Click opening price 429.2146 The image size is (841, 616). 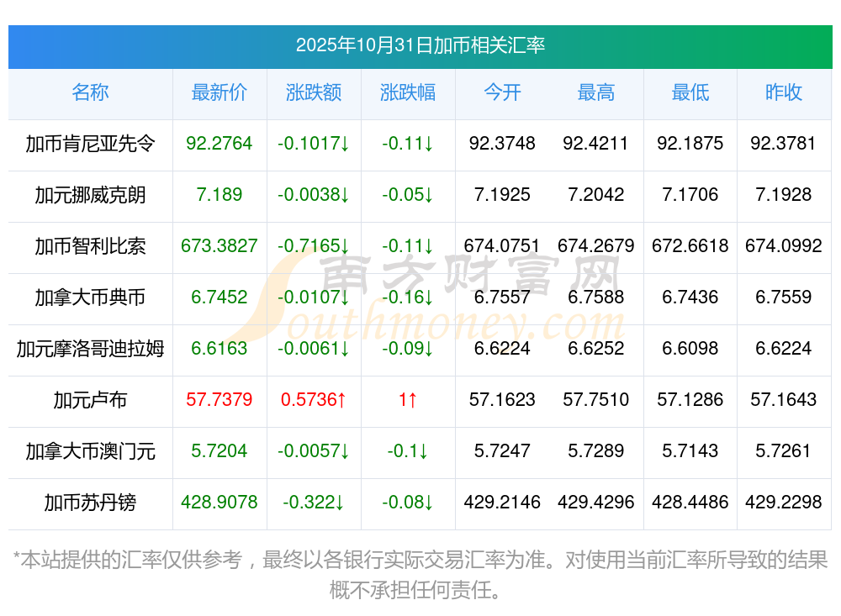pos(502,502)
